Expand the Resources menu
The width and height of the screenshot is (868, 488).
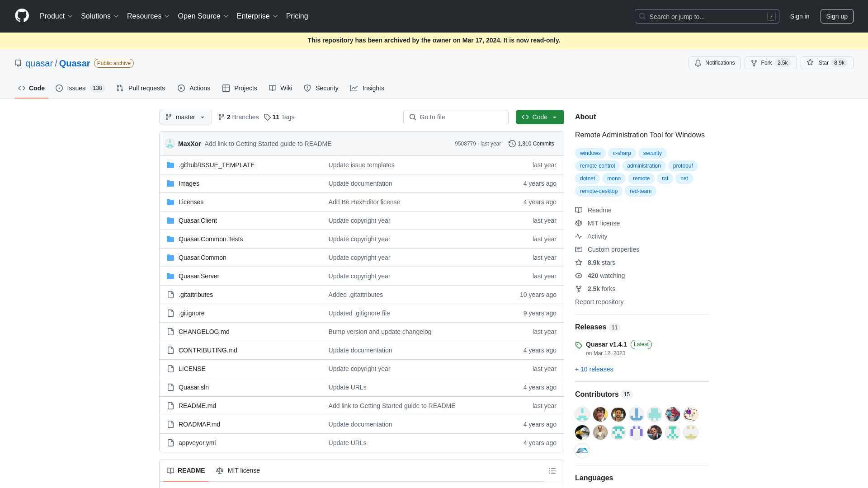point(148,16)
